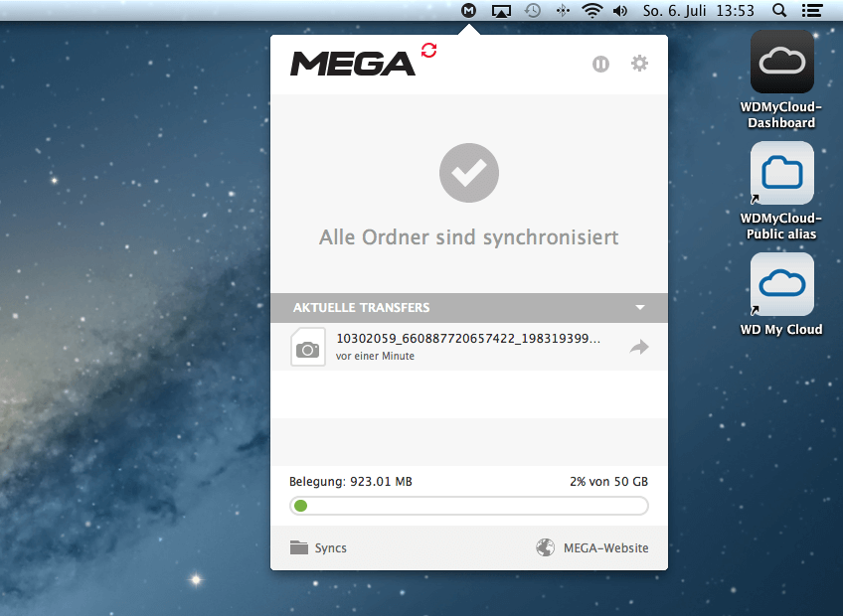
Task: Open the Wi-Fi status menu
Action: (591, 10)
